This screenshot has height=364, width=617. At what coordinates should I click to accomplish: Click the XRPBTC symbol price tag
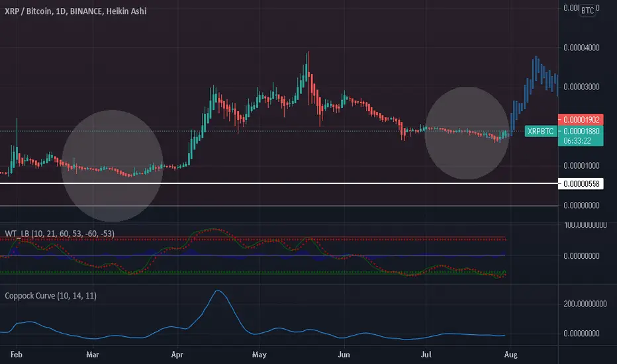[541, 131]
